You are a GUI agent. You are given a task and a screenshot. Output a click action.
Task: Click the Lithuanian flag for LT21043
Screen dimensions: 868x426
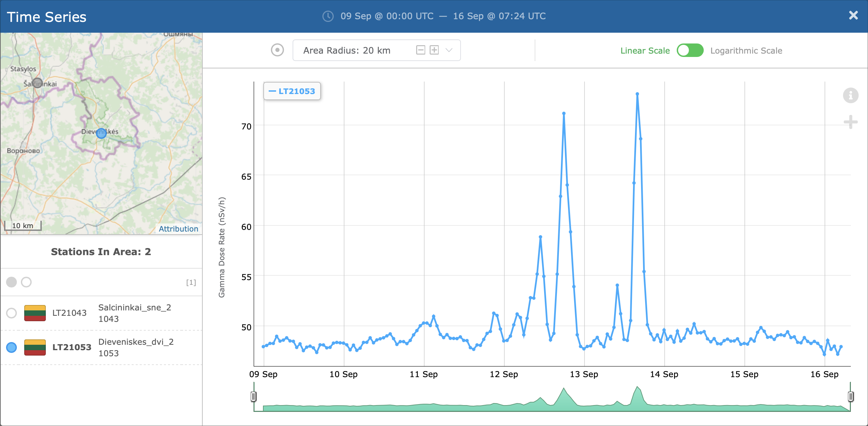coord(35,313)
